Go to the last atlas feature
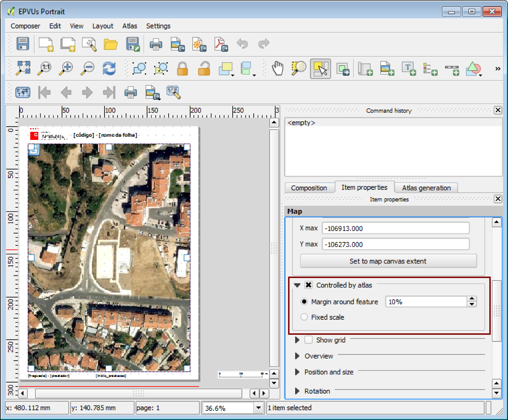This screenshot has width=508, height=420. coord(109,92)
